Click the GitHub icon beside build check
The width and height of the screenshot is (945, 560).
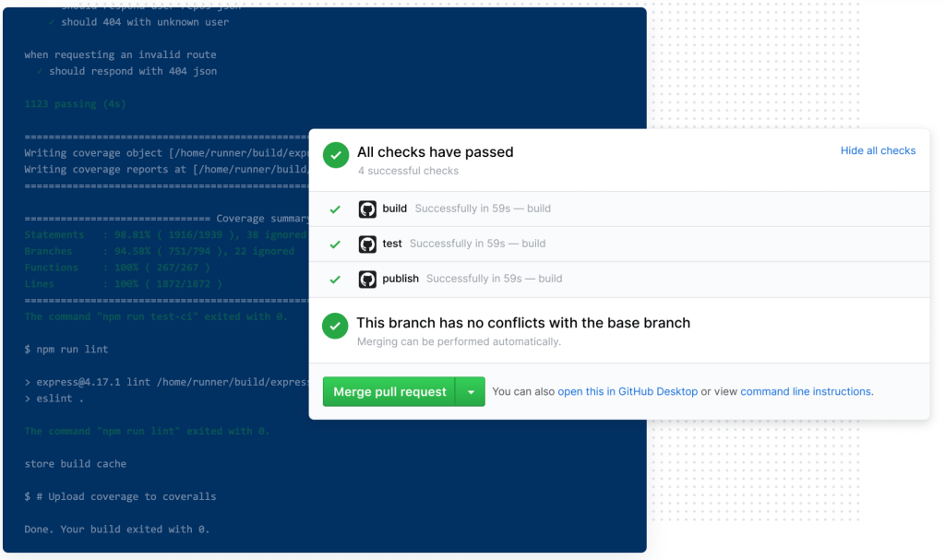[367, 209]
